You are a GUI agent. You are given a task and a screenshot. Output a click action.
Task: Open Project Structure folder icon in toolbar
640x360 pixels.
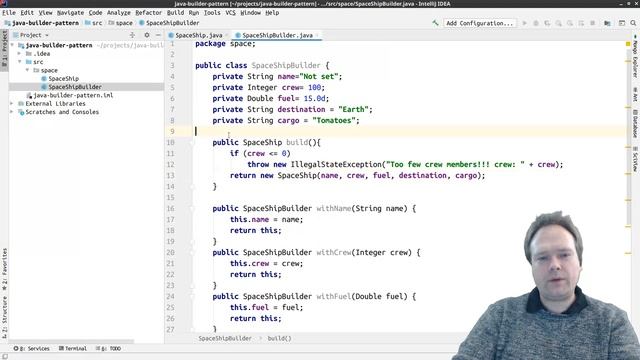coord(607,23)
